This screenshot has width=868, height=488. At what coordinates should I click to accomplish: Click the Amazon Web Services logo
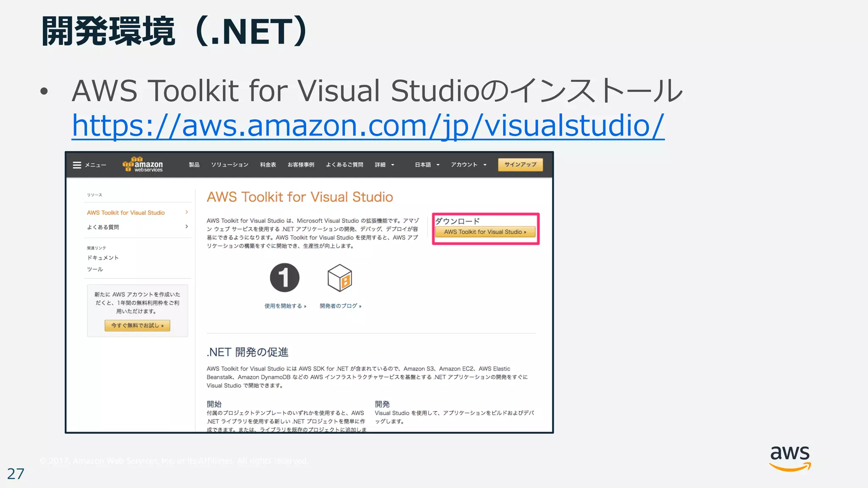pos(143,164)
